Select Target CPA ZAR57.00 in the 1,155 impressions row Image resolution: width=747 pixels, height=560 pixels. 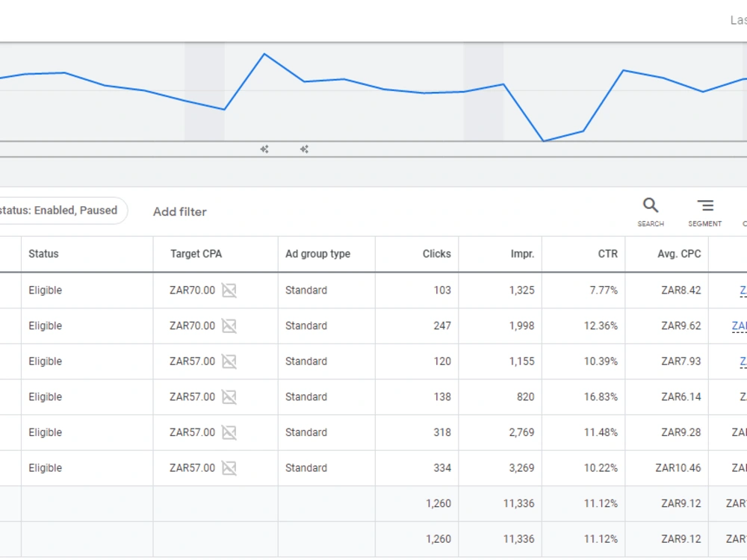tap(192, 361)
